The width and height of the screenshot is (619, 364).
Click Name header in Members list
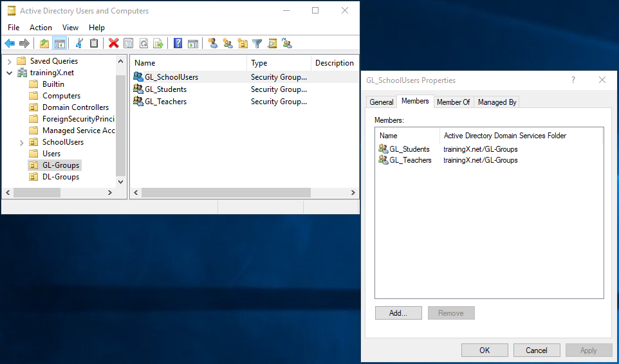[x=407, y=136]
